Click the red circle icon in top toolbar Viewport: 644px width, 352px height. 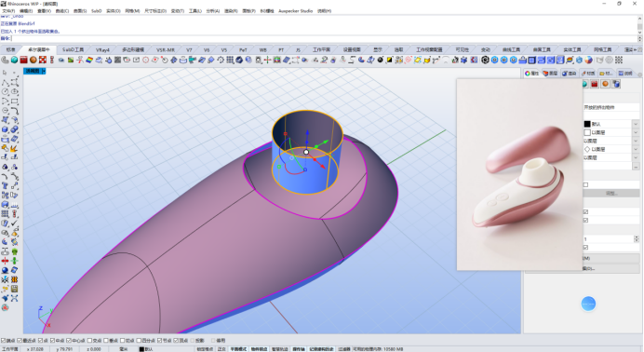(145, 60)
